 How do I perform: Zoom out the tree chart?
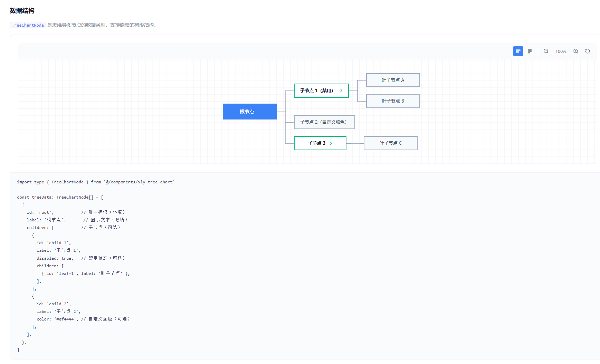546,51
